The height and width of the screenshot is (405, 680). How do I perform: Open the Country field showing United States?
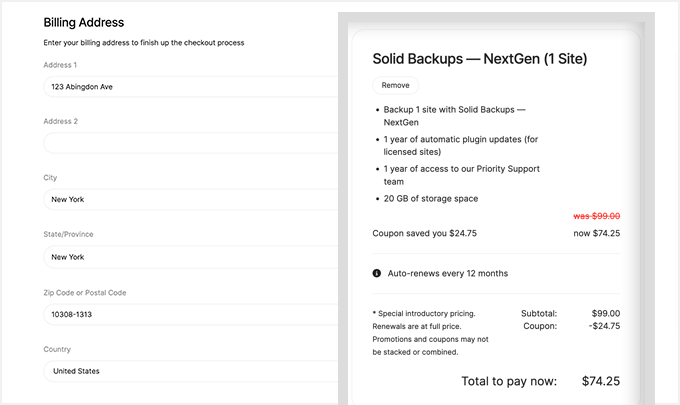(190, 371)
